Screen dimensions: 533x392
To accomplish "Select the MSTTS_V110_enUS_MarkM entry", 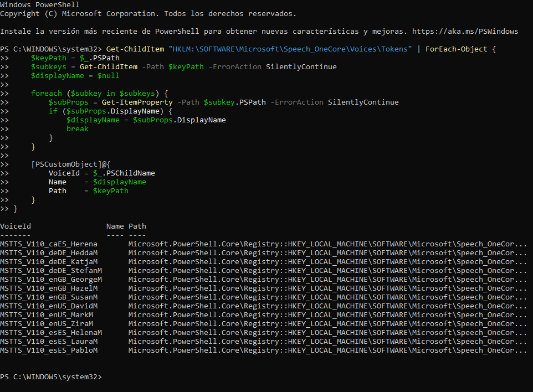I will point(47,315).
